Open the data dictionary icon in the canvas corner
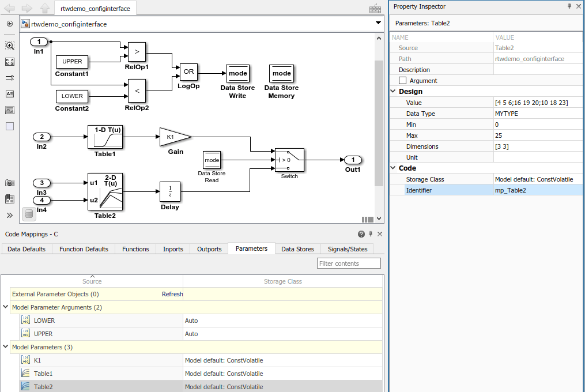The image size is (585, 392). 29,213
